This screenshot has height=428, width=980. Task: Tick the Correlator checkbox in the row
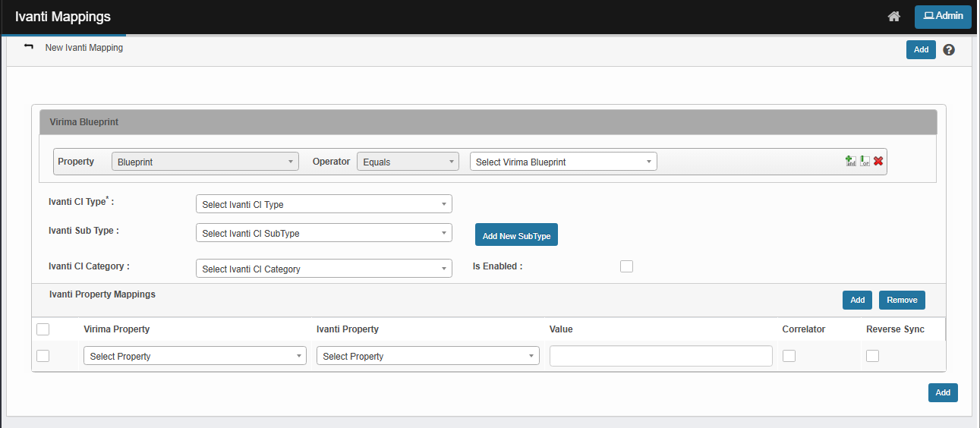pos(789,356)
